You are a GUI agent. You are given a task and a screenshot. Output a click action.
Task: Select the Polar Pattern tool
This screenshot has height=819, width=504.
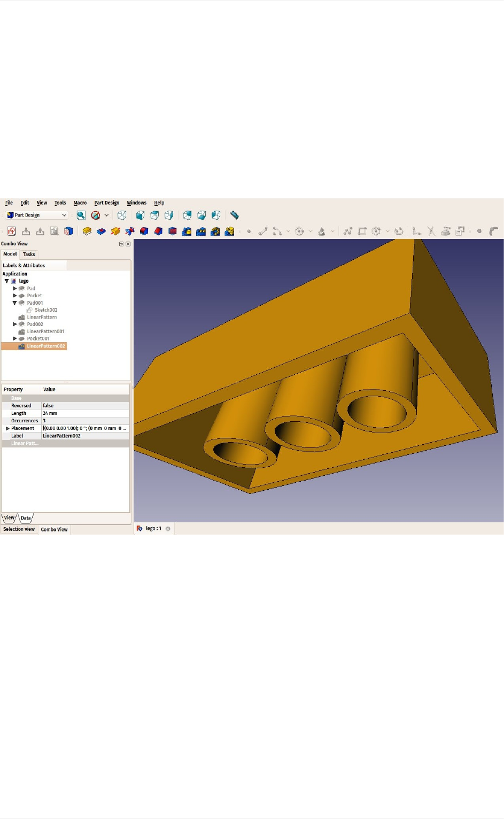coord(215,231)
